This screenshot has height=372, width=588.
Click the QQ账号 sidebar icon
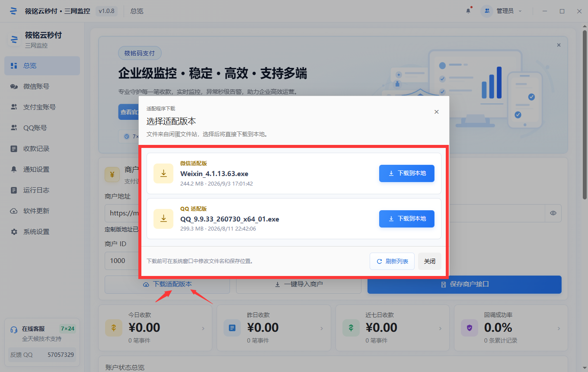click(14, 128)
